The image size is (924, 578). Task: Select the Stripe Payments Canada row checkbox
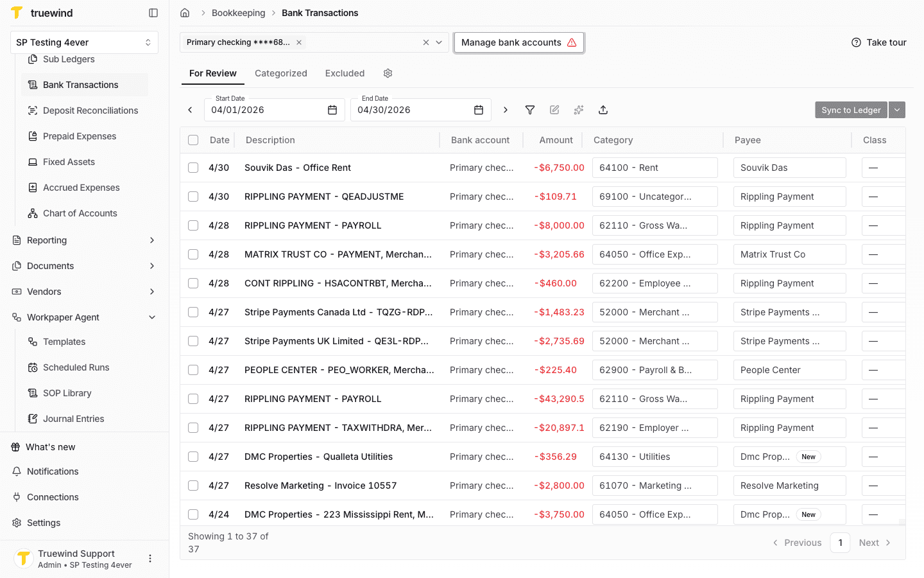click(x=193, y=312)
